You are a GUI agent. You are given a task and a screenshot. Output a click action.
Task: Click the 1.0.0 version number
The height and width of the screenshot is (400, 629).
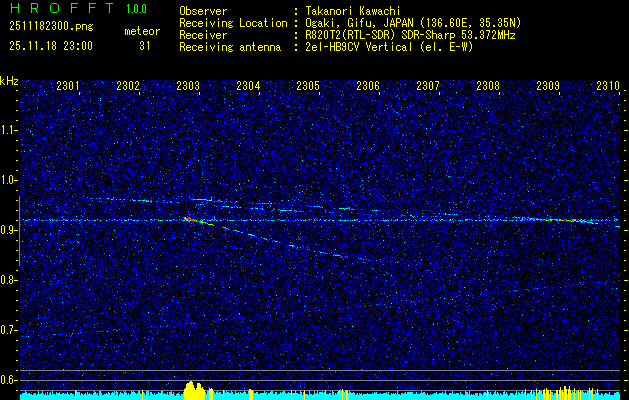[143, 9]
